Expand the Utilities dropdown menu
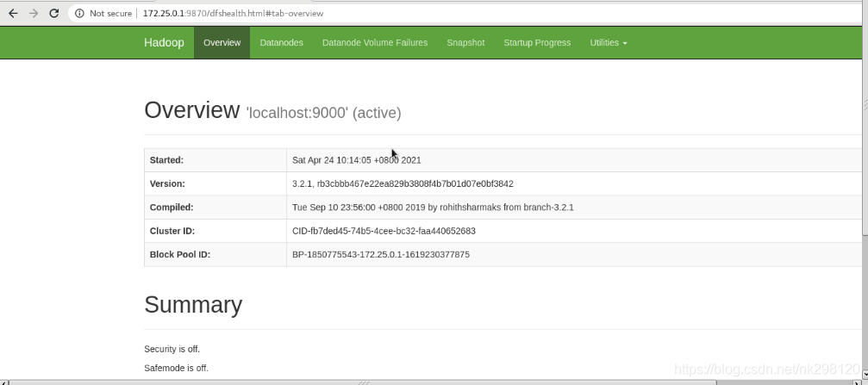Viewport: 868px width, 385px height. pos(609,42)
